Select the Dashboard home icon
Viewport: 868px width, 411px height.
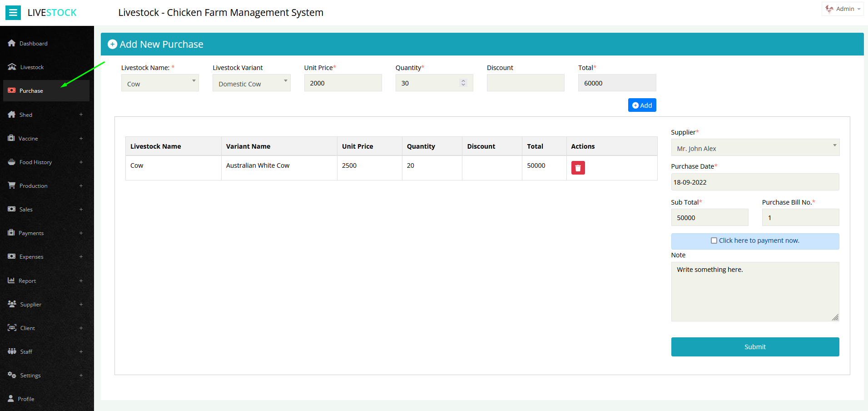point(11,43)
